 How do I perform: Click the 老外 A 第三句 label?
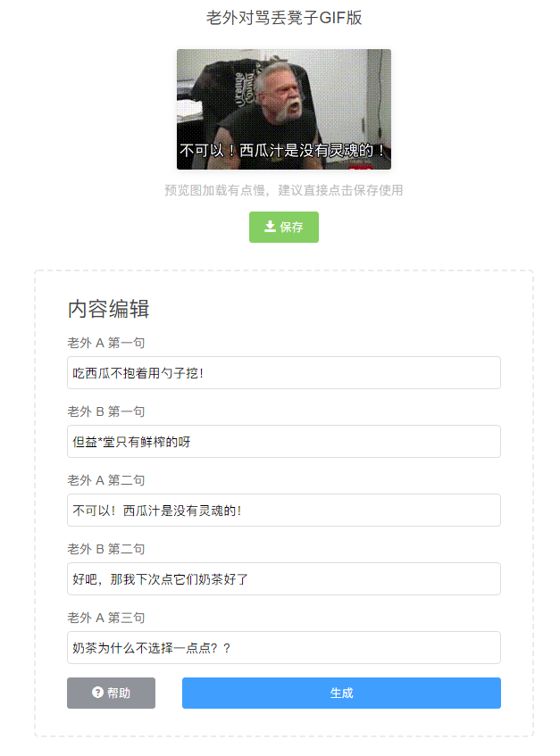point(106,618)
